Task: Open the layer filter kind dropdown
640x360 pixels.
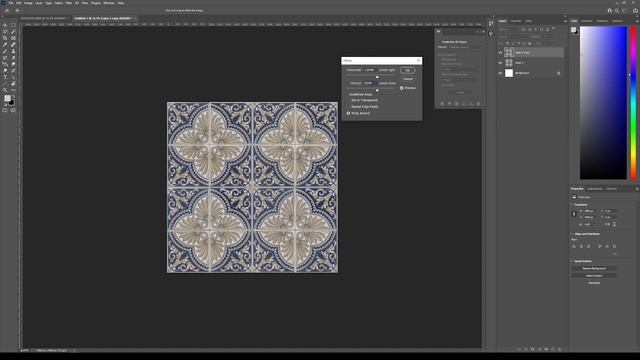Action: coord(508,30)
